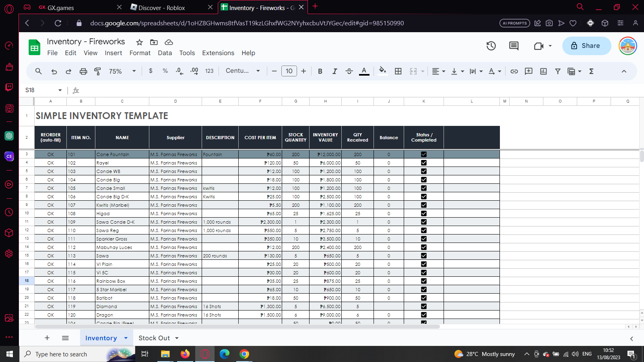
Task: Toggle the Dragon row status checkbox
Action: point(424,315)
